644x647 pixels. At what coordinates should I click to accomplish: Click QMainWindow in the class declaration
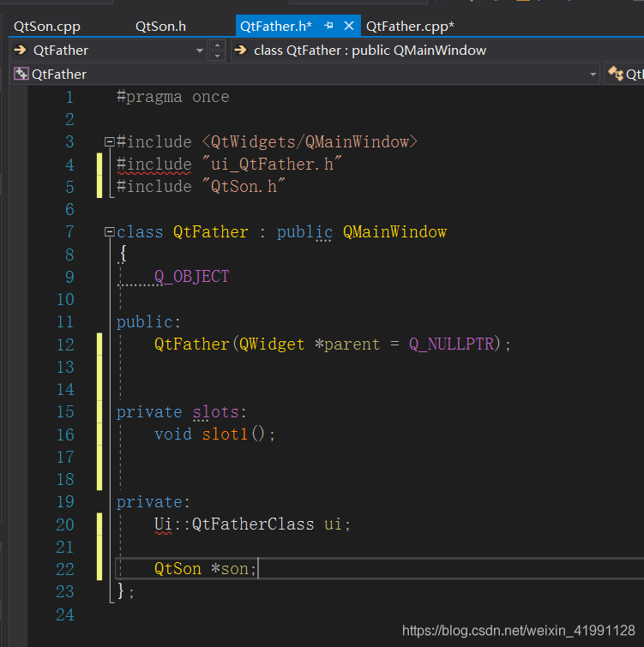[394, 232]
